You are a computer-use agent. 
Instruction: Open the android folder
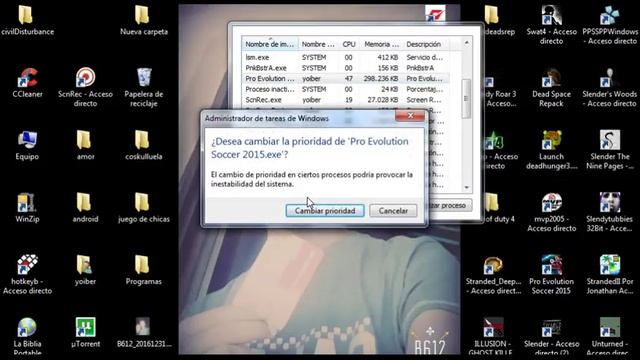pos(84,203)
